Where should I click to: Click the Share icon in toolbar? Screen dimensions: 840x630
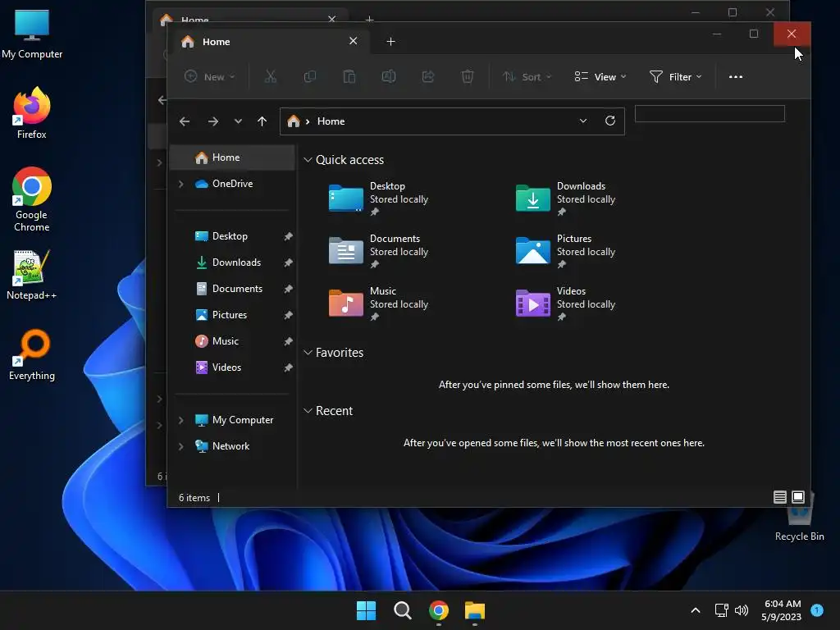pyautogui.click(x=428, y=76)
